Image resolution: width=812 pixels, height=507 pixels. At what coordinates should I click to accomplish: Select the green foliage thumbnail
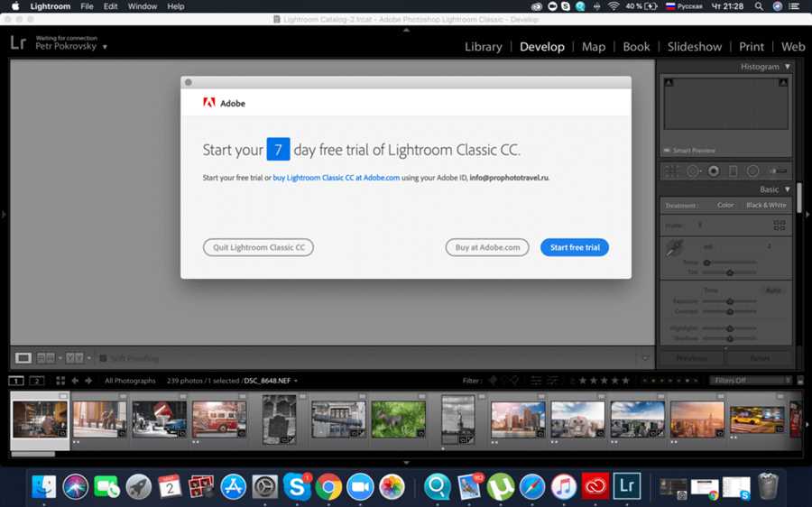pyautogui.click(x=398, y=419)
